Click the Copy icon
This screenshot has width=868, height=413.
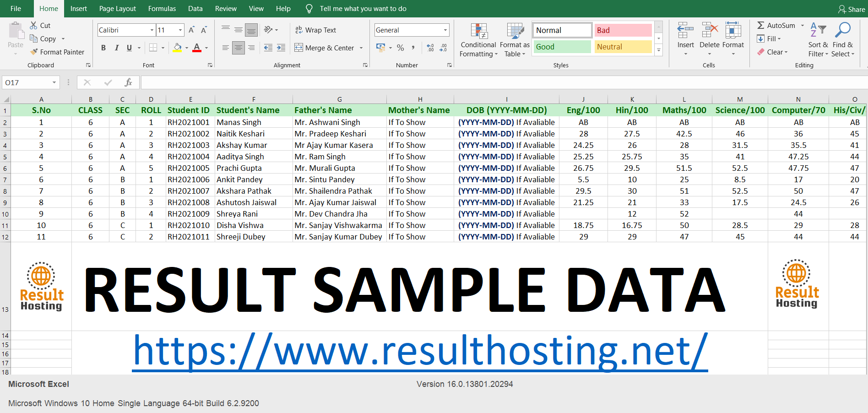click(33, 38)
